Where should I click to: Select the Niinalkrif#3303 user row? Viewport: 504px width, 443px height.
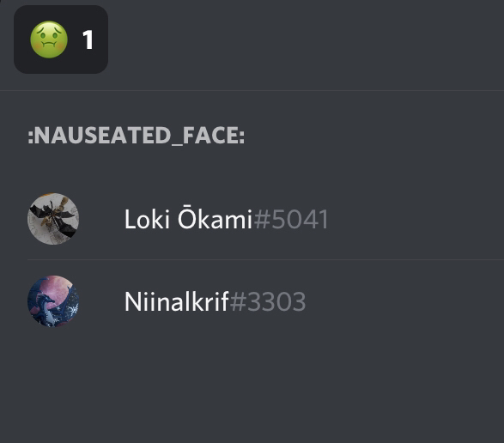[265, 300]
